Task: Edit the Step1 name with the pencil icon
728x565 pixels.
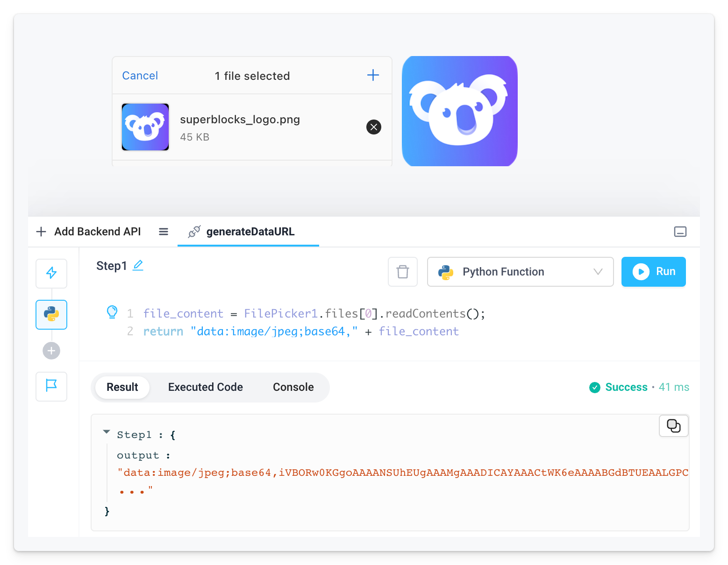Action: [138, 265]
